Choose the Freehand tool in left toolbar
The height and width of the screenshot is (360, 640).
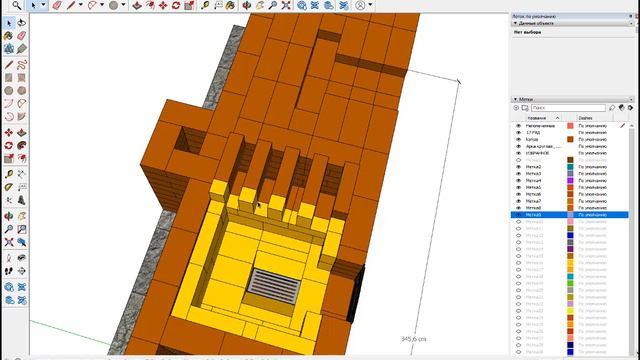pos(22,64)
